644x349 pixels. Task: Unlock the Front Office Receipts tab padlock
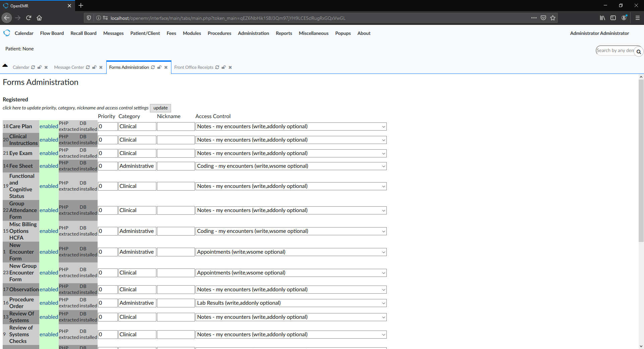click(224, 67)
